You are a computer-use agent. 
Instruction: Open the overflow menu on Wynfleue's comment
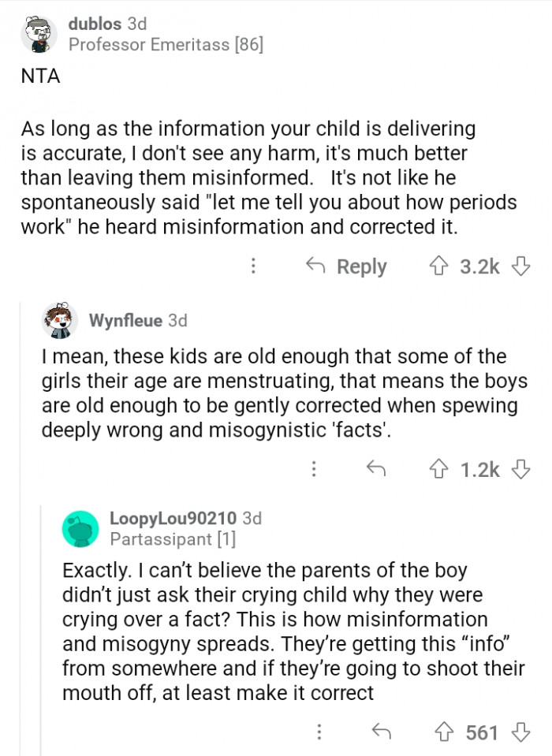pos(314,469)
